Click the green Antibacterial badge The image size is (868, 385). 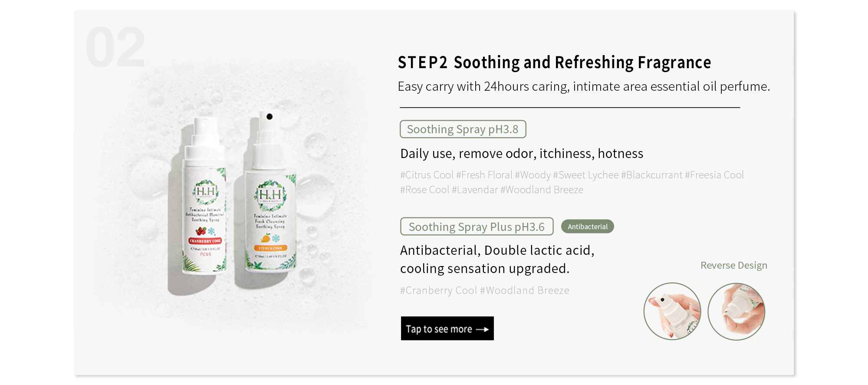587,227
